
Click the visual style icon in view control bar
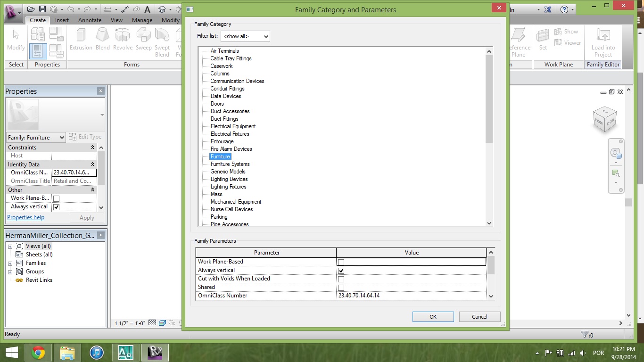pyautogui.click(x=162, y=323)
